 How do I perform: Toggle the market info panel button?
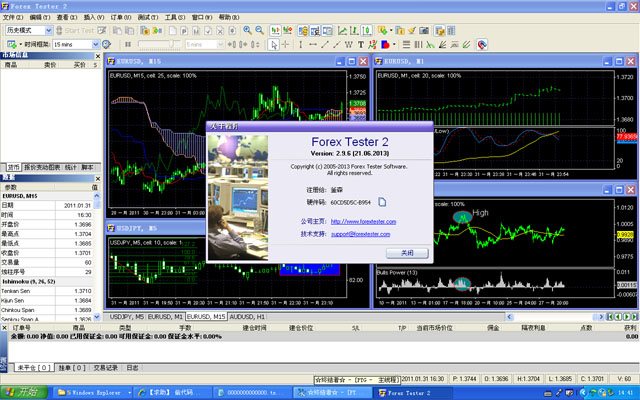point(303,30)
